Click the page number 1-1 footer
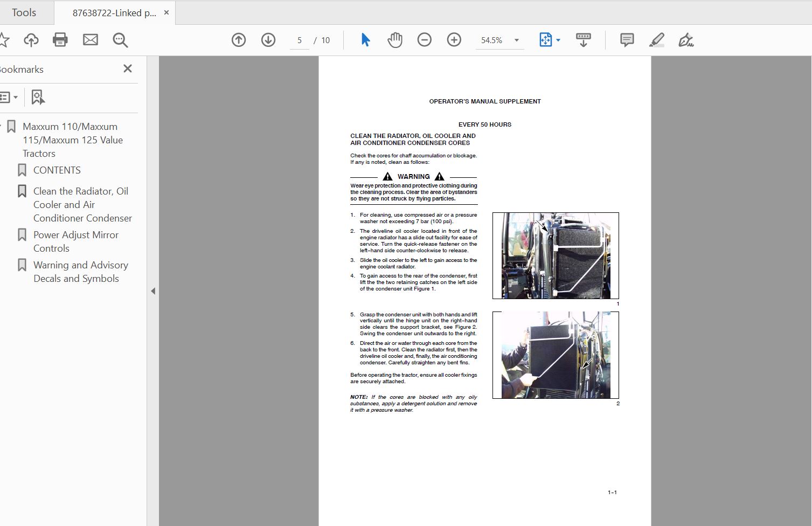Viewport: 812px width, 526px height. (612, 493)
